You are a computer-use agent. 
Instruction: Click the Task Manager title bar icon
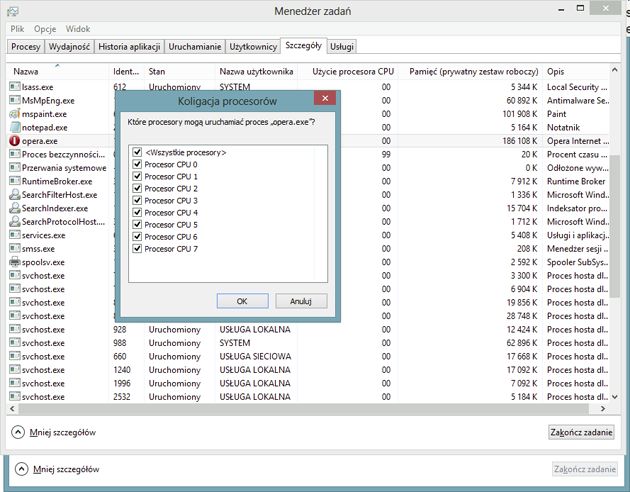coord(13,11)
